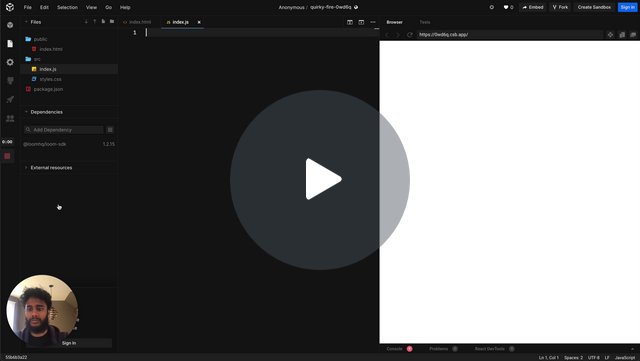This screenshot has width=640, height=361.
Task: Click Ln 1, Col 1 in status bar
Action: click(x=549, y=358)
